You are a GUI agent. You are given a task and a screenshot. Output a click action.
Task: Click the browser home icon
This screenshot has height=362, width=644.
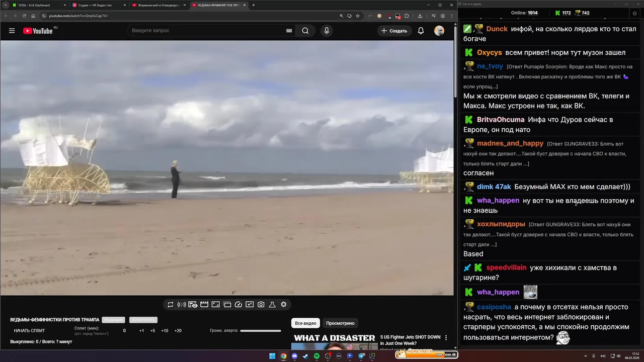[33, 16]
